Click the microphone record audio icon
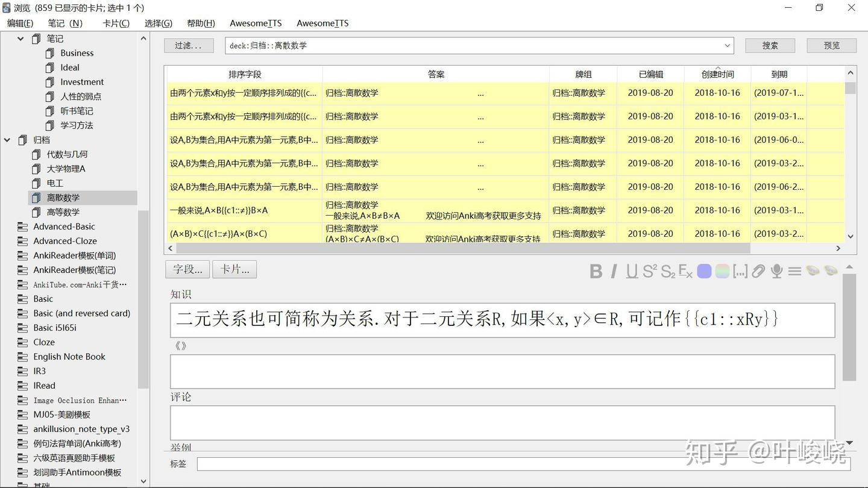This screenshot has width=868, height=488. pos(776,272)
